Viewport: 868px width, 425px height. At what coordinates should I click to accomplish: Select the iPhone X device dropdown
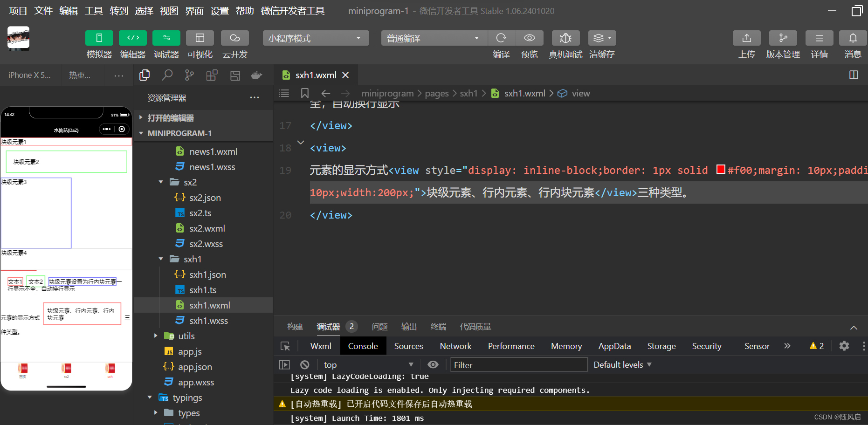click(29, 75)
